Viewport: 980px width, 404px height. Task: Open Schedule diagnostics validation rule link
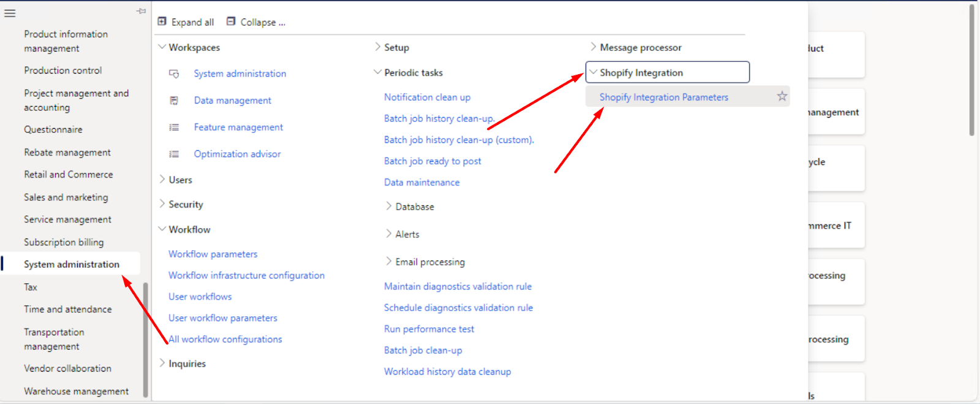pos(458,308)
